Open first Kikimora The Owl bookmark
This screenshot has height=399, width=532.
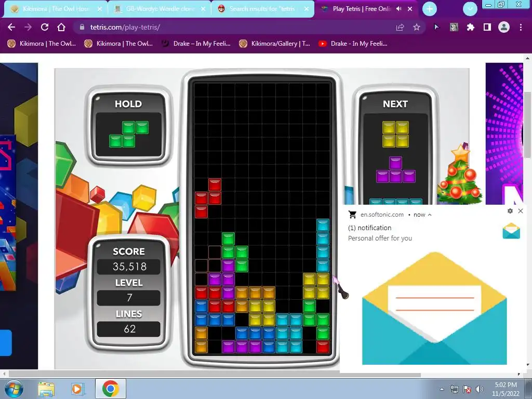click(42, 44)
